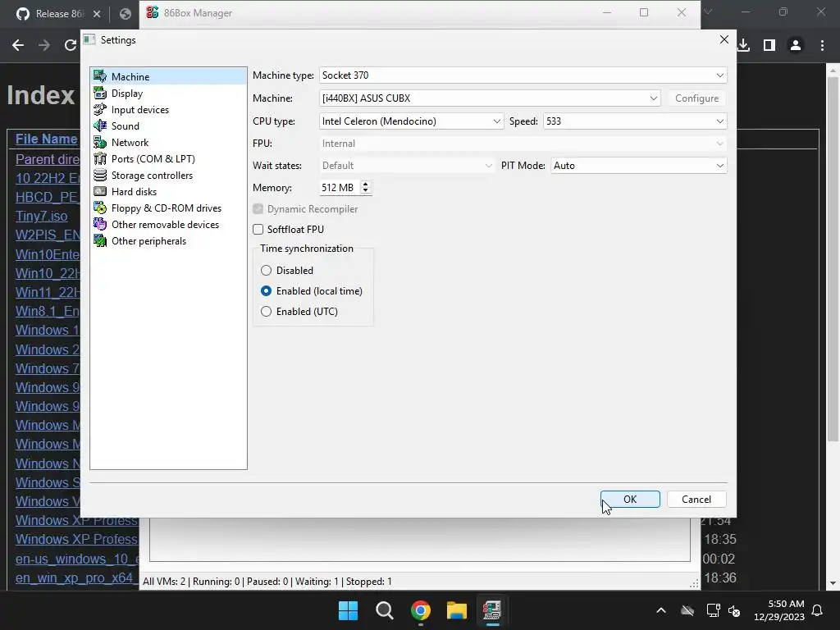Click the Network category icon
The image size is (840, 630).
point(100,143)
